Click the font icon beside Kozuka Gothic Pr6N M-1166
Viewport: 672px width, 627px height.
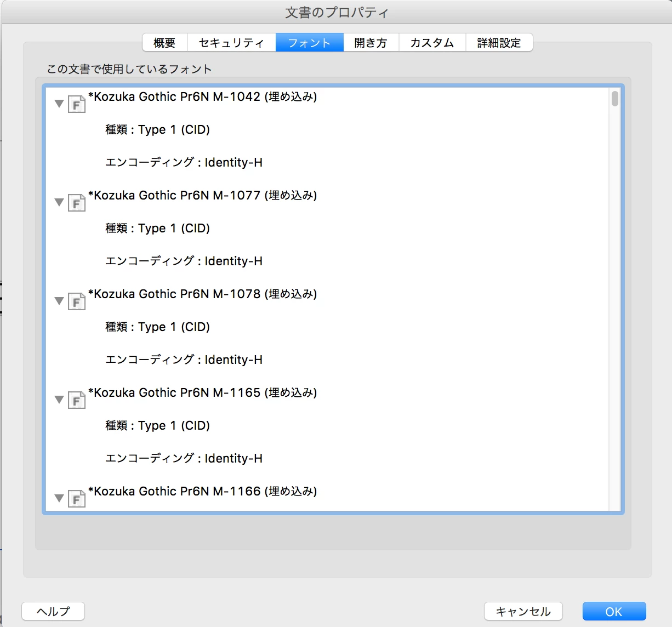pyautogui.click(x=77, y=498)
